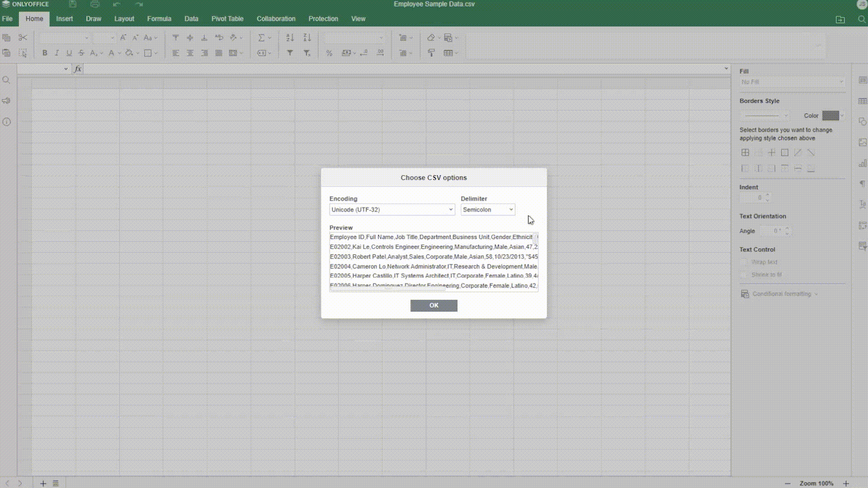Switch to the Formula tab
868x488 pixels.
(159, 19)
